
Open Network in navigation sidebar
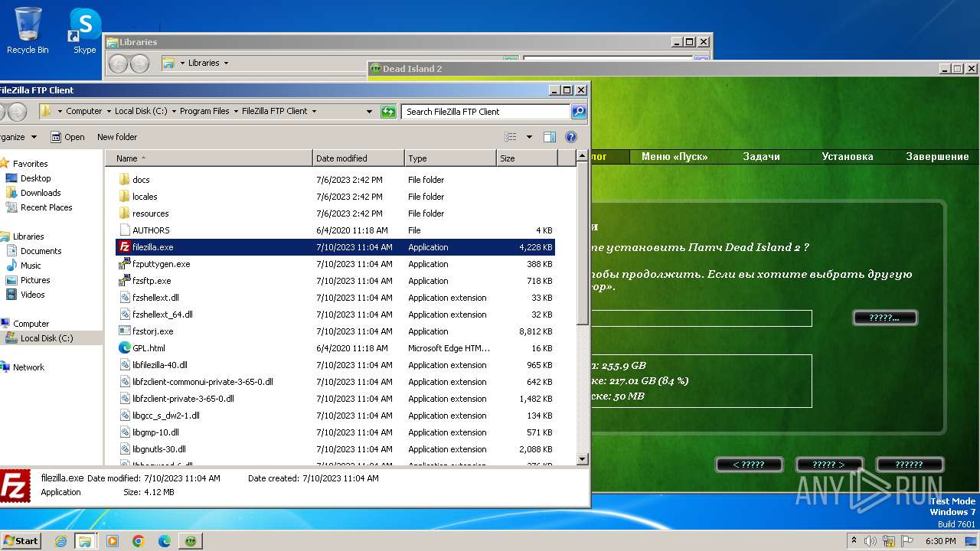[x=28, y=367]
